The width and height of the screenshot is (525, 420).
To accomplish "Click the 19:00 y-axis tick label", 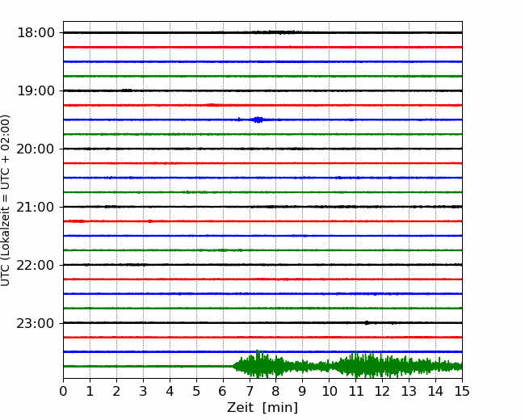I will point(36,90).
